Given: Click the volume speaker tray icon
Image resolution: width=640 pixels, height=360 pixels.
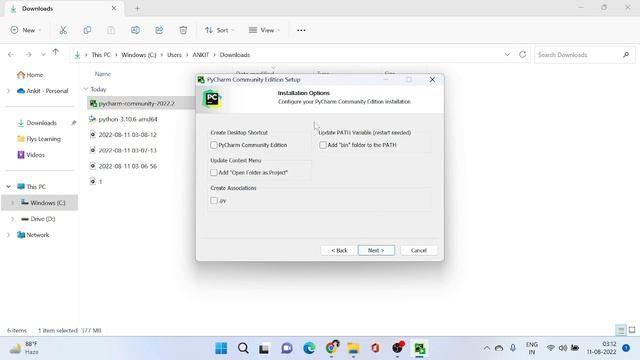Looking at the screenshot, I should pos(563,348).
